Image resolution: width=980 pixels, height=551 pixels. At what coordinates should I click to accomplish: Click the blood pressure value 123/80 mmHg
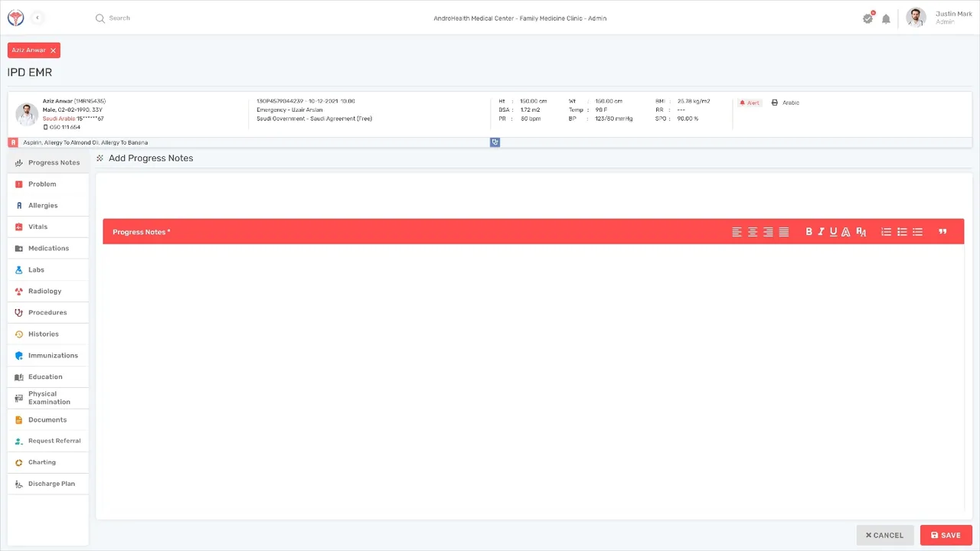click(x=614, y=119)
